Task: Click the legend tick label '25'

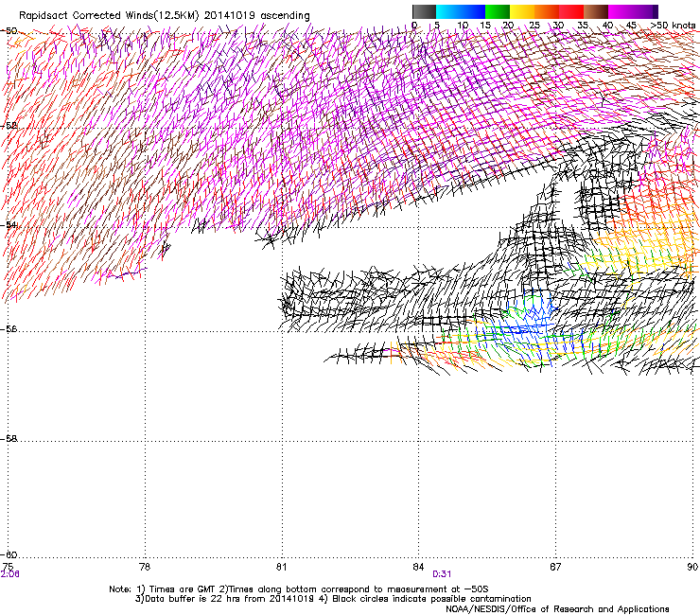Action: point(534,26)
